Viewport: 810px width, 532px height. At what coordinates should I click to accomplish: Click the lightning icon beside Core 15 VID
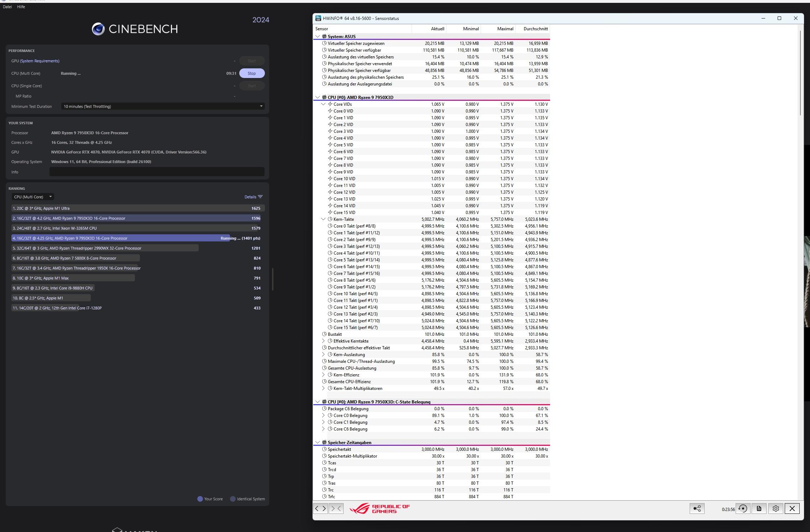330,212
